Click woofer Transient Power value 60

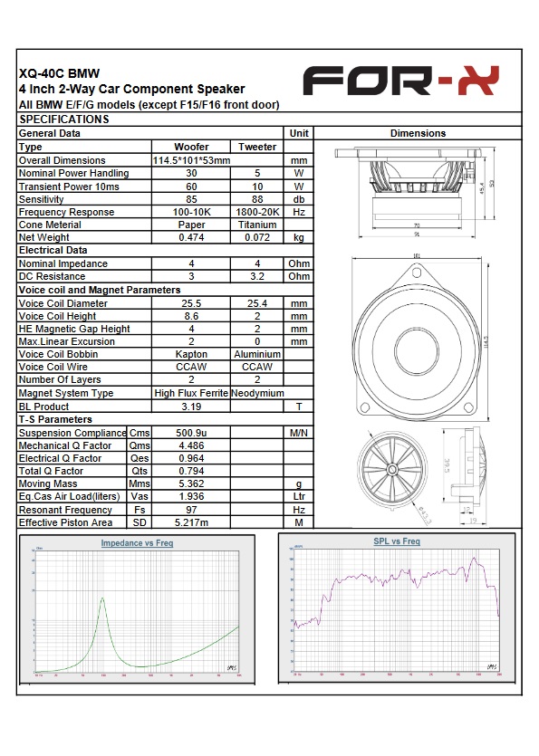pyautogui.click(x=191, y=187)
